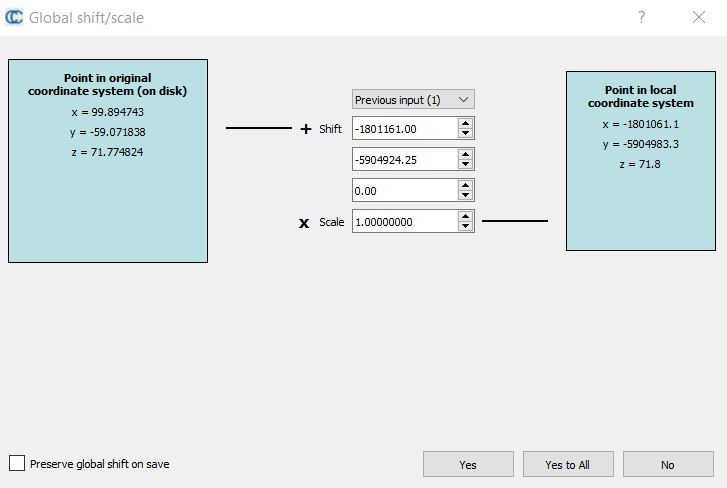Decrease the Scale value with down arrow

pos(465,226)
